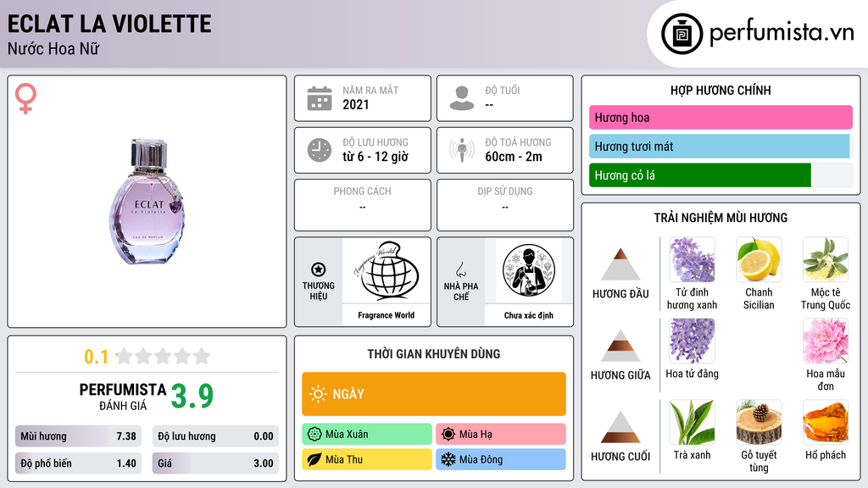Viewport: 868px width, 488px height.
Task: Click the green Hương cỏ lá accord bar
Action: coord(699,175)
